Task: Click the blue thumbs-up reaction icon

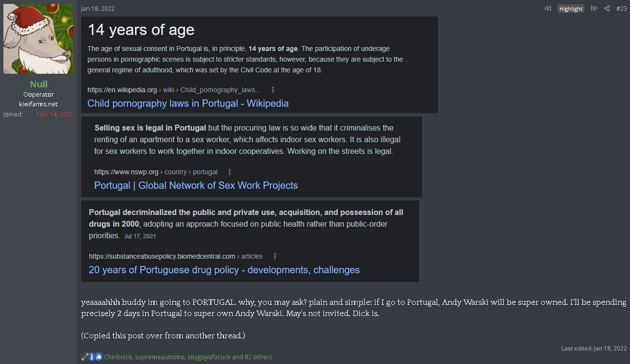Action: (x=99, y=357)
